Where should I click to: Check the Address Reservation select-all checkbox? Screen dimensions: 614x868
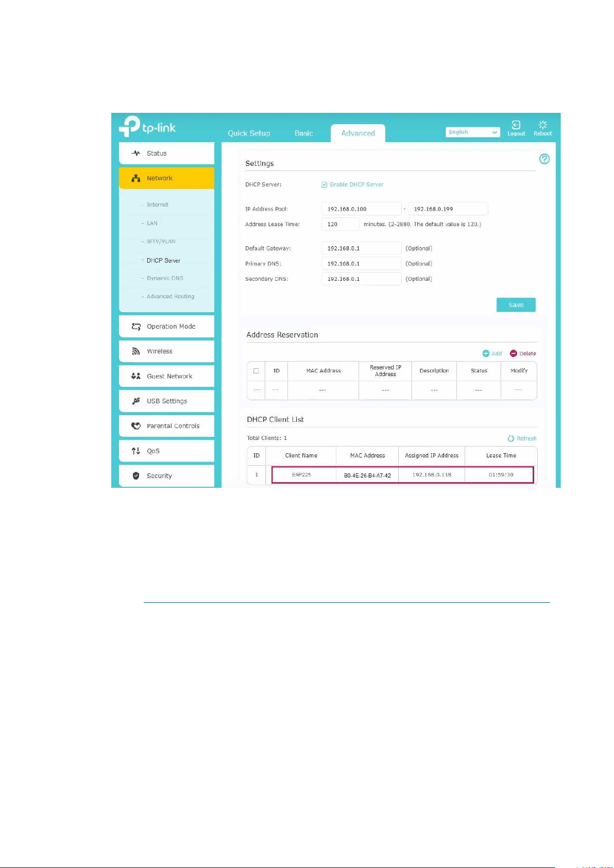click(x=256, y=371)
